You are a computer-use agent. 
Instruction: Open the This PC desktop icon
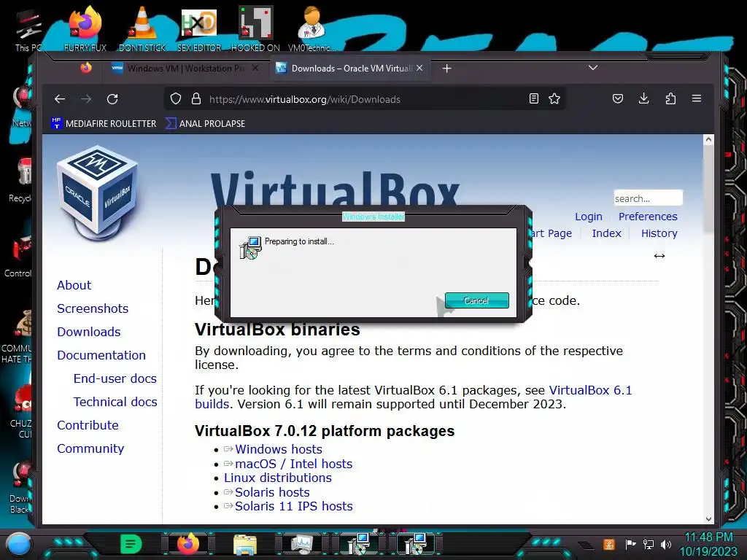(28, 29)
